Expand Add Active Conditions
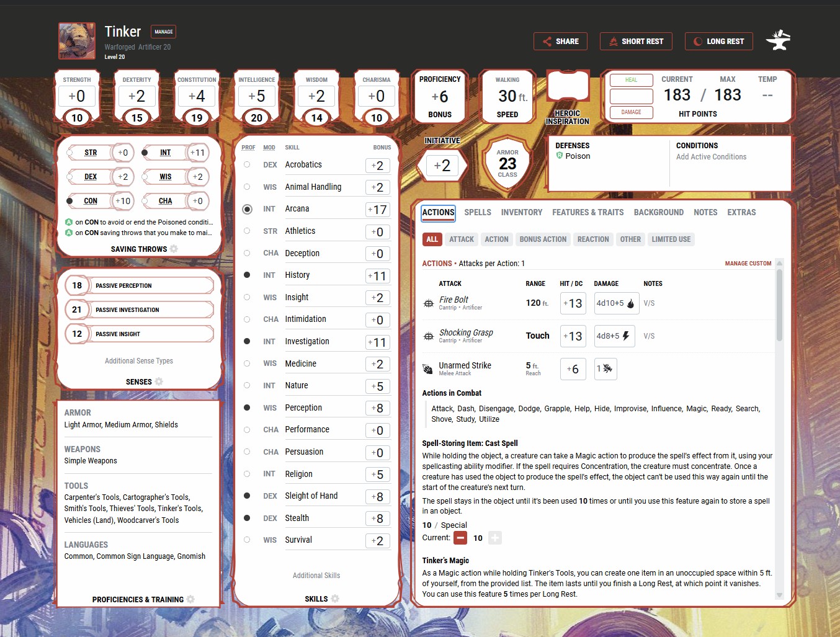 tap(711, 157)
